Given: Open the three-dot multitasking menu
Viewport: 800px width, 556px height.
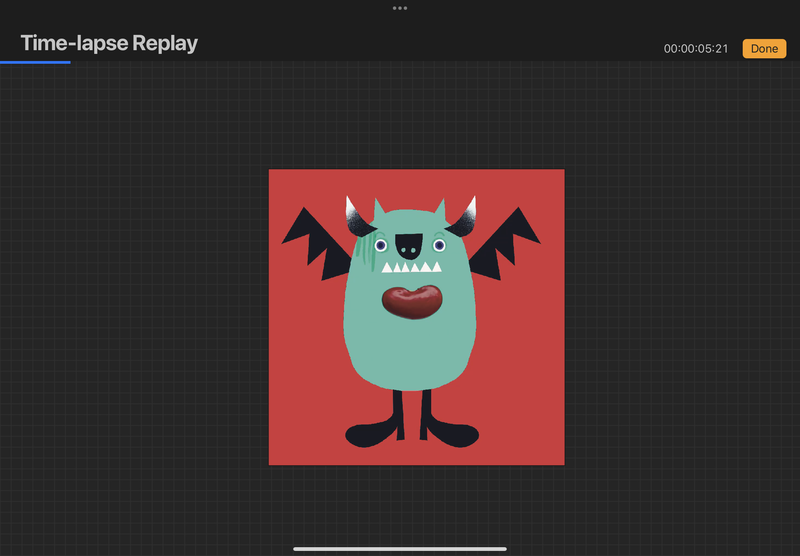Looking at the screenshot, I should tap(400, 8).
